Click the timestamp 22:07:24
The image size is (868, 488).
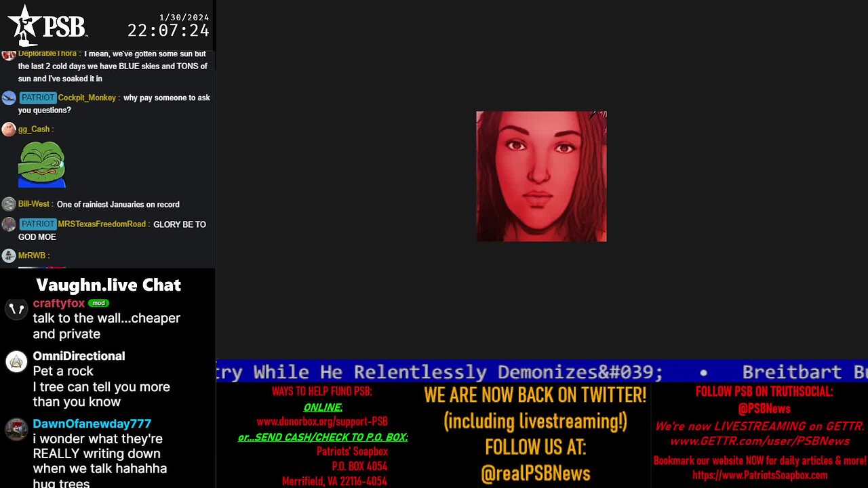(168, 30)
